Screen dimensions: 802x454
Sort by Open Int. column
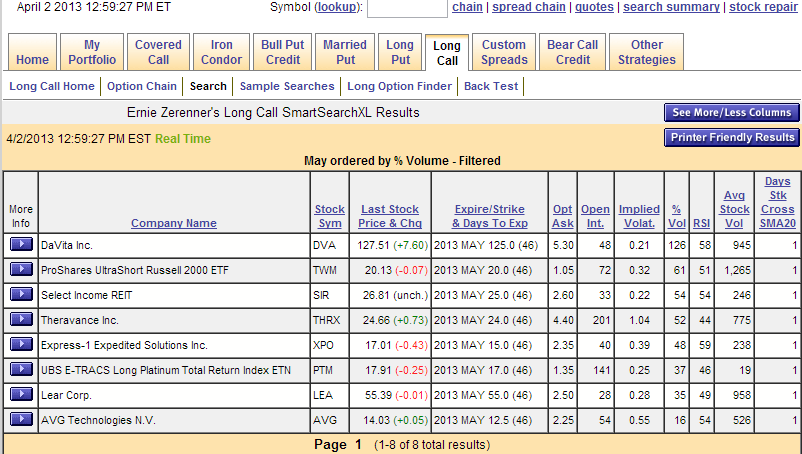[x=595, y=216]
